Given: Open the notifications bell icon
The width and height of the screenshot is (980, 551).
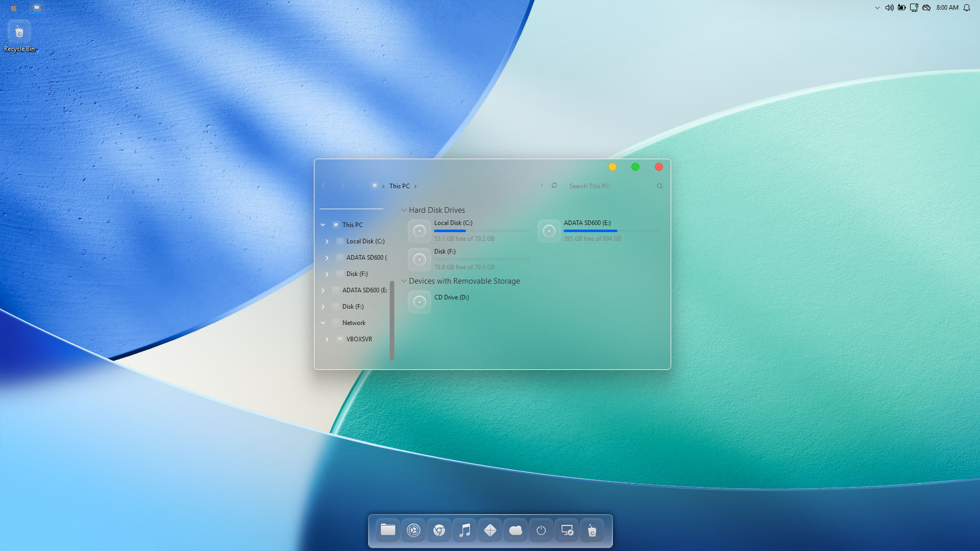Looking at the screenshot, I should click(966, 8).
